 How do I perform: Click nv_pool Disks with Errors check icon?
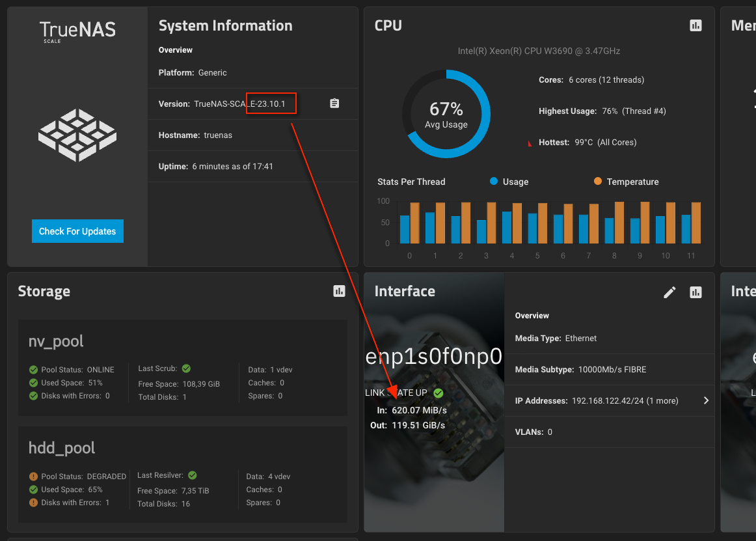click(33, 396)
